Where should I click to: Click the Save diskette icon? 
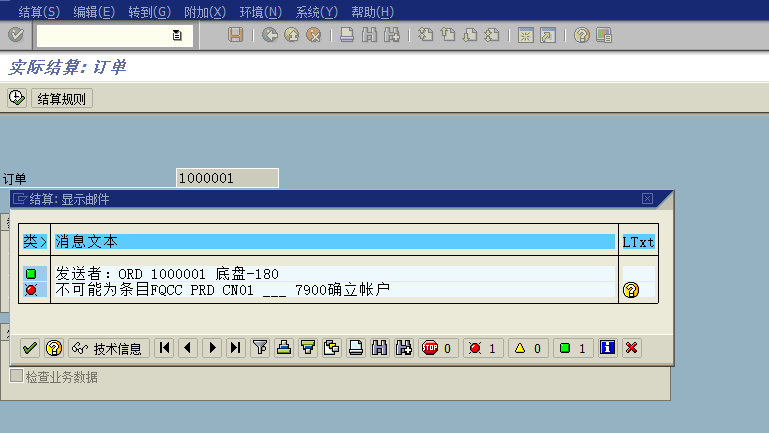tap(235, 35)
